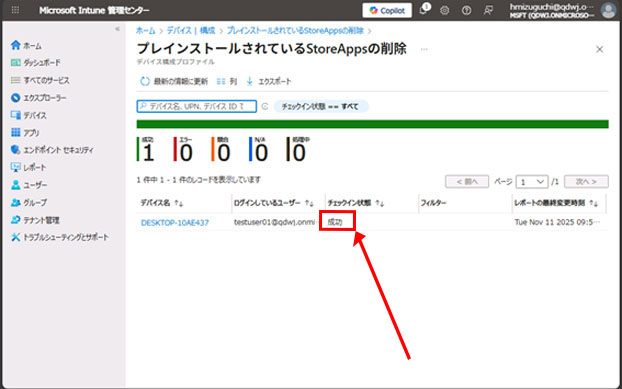The height and width of the screenshot is (389, 622).
Task: Sort by デバイス名 column
Action: [x=162, y=203]
